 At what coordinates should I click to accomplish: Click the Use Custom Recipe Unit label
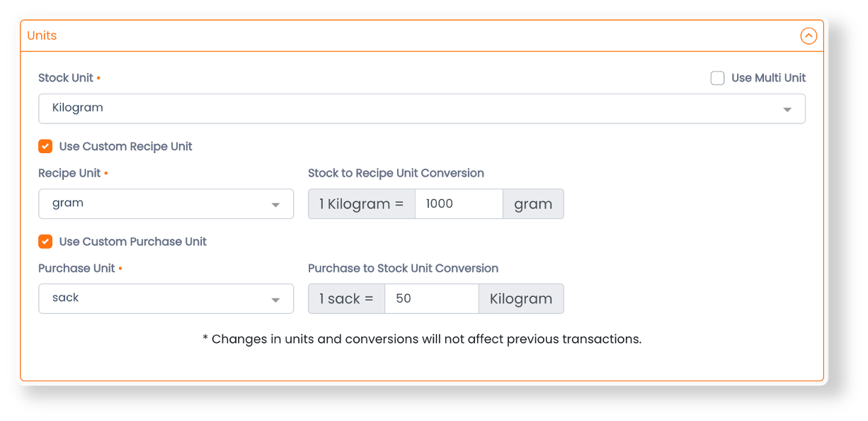point(126,147)
